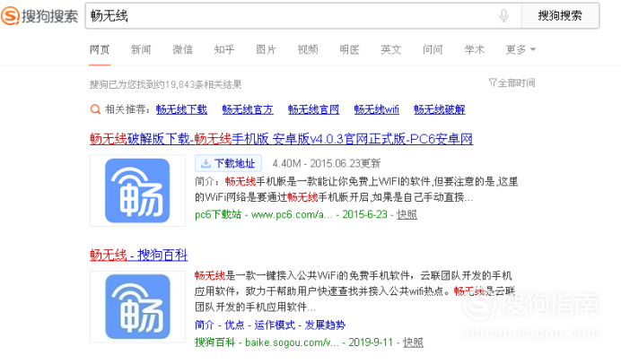Click the 4.40M - 2015.06.23更新 text
This screenshot has width=621, height=364.
[327, 163]
